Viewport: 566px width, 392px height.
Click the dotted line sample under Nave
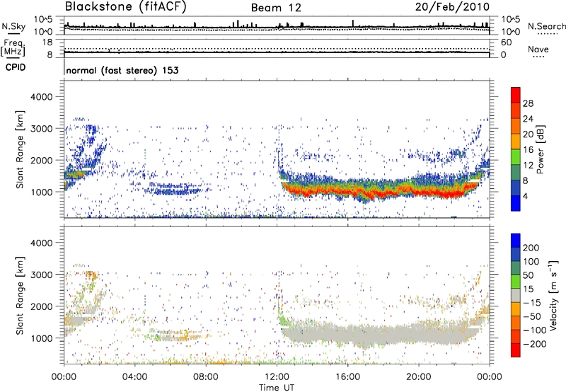click(x=538, y=57)
